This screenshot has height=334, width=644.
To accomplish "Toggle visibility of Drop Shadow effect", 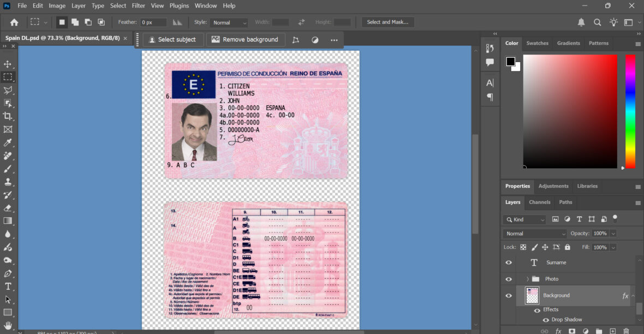I will tap(546, 320).
